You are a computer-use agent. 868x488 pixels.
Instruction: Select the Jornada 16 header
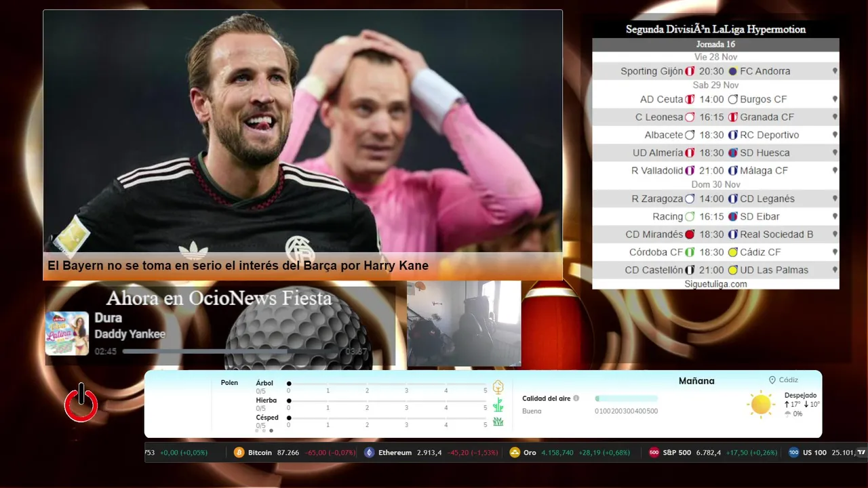point(715,45)
